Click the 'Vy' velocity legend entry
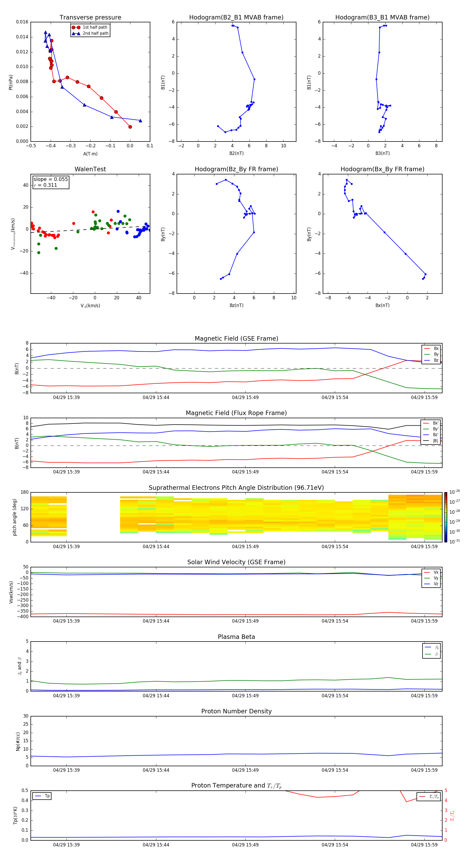Image resolution: width=473 pixels, height=868 pixels. point(431,578)
